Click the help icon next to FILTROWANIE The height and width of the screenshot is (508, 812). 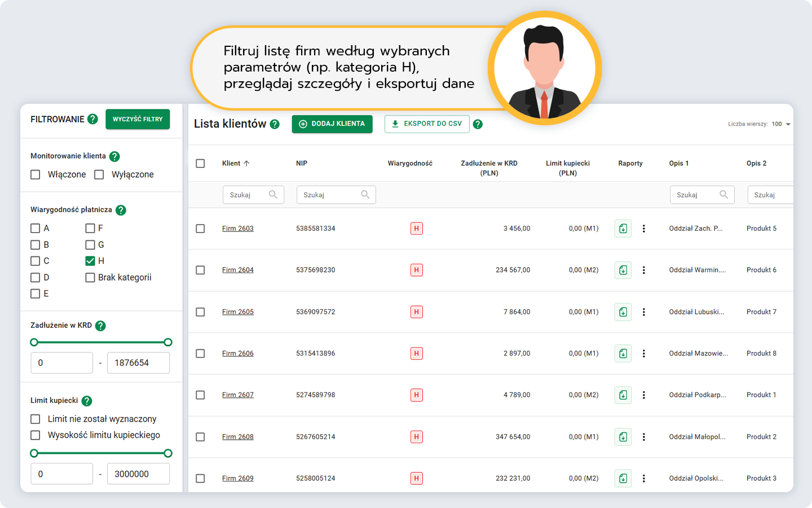93,119
